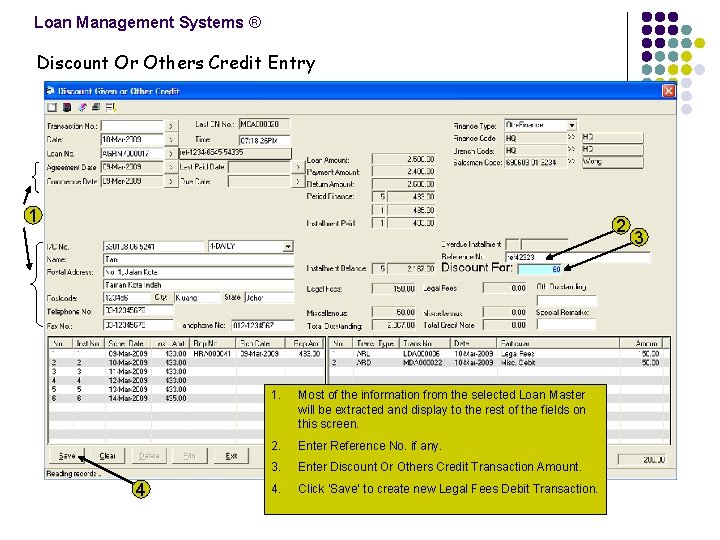Click the Branch Code field showing HQ
The height and width of the screenshot is (540, 720).
pos(536,150)
